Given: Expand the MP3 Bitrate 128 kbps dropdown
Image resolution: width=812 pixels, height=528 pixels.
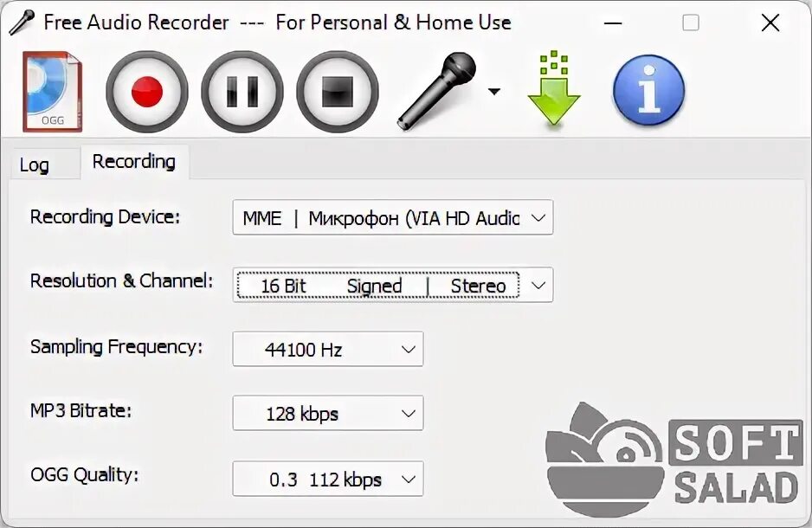Looking at the screenshot, I should point(328,414).
